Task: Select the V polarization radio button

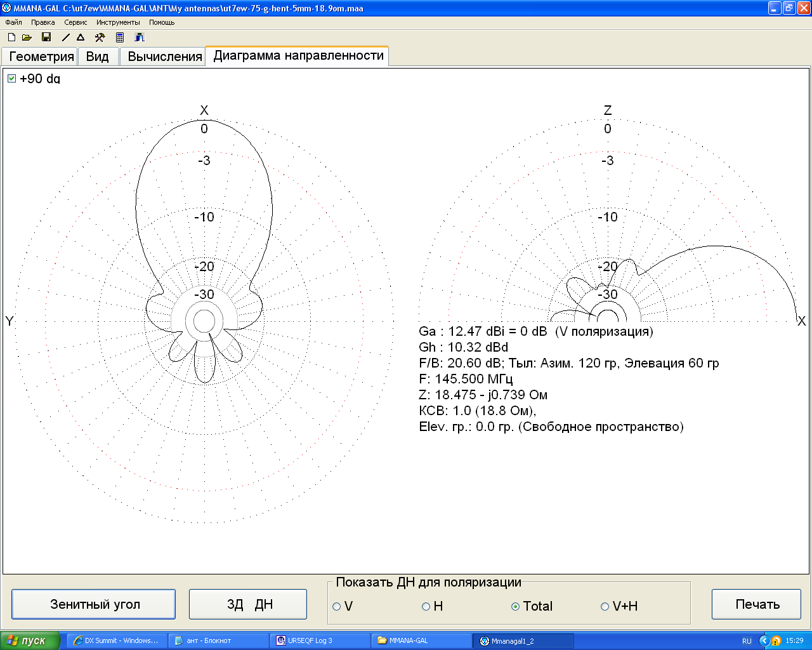Action: tap(337, 607)
